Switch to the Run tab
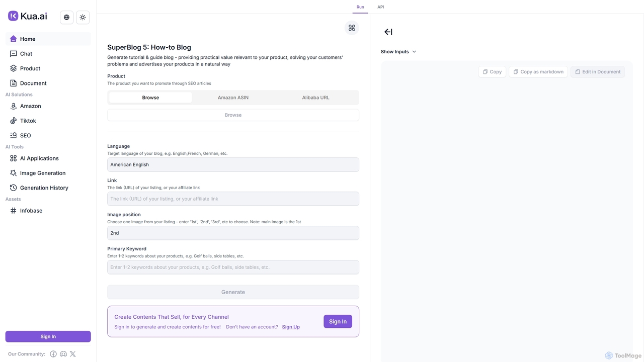644x362 pixels. [360, 7]
